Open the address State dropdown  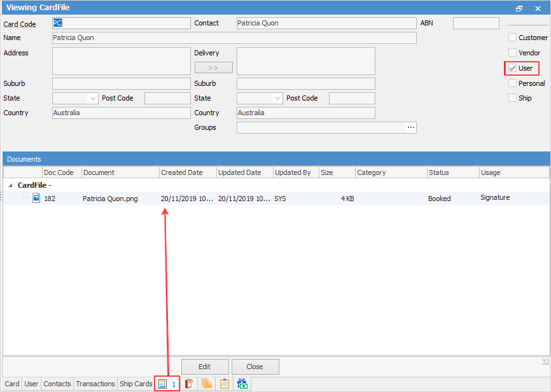(x=93, y=99)
